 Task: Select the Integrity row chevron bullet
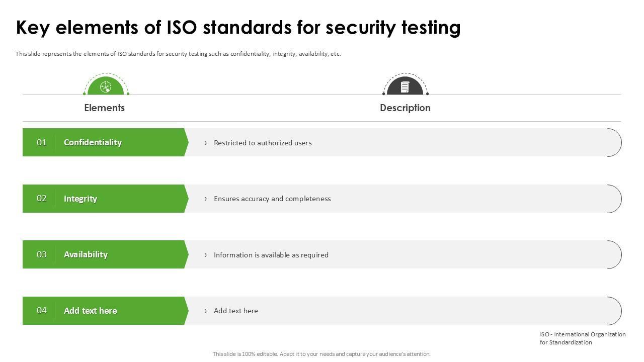206,199
